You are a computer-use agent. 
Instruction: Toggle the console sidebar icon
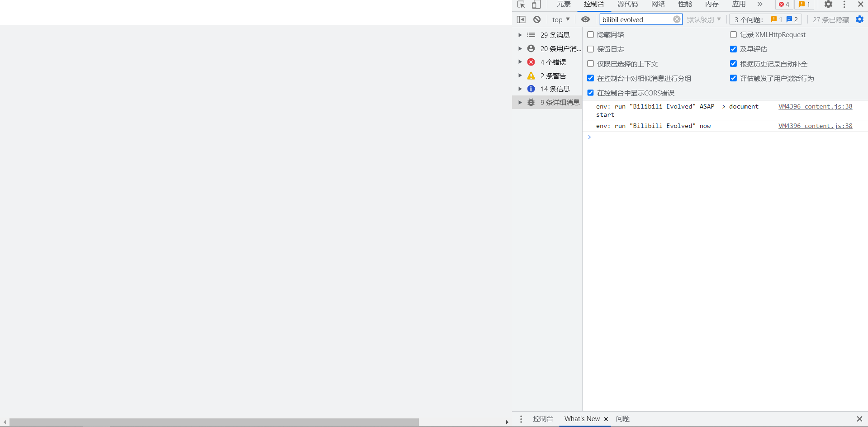point(521,19)
